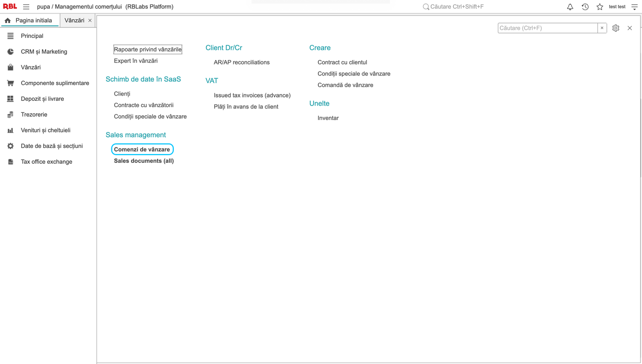642x364 pixels.
Task: Click the Trezorerie coins icon
Action: tap(11, 115)
